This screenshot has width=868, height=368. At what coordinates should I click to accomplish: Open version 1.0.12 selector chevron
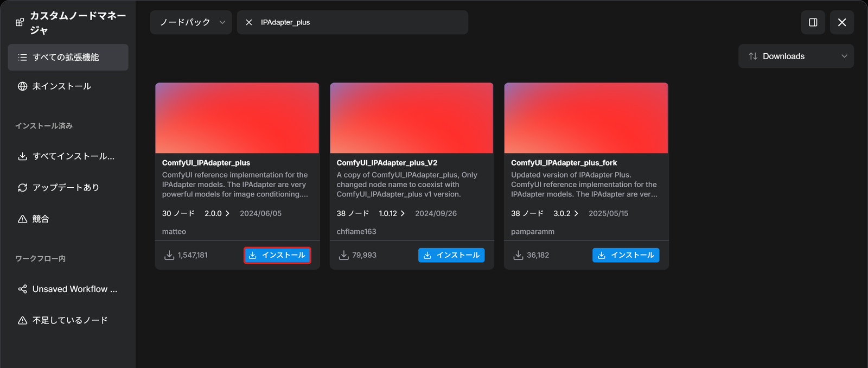point(403,213)
